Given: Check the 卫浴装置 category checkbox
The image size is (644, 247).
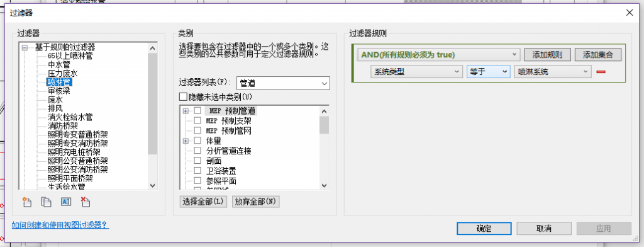Looking at the screenshot, I should (x=197, y=170).
